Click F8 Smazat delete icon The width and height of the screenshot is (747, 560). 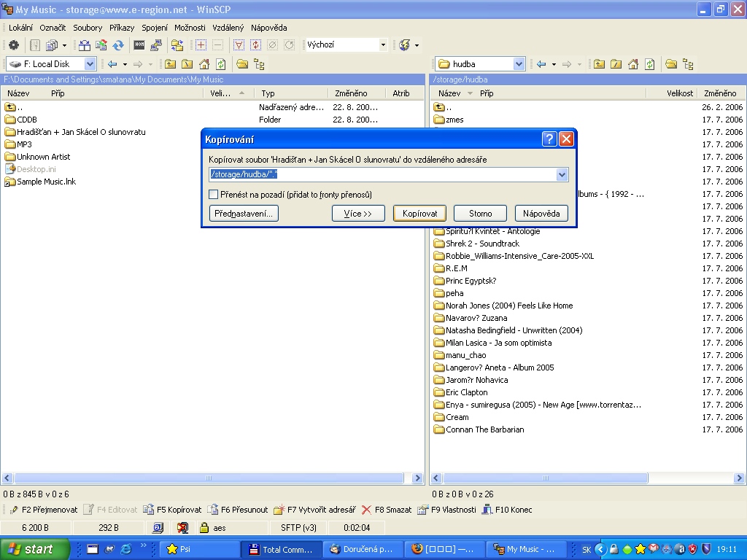coord(367,510)
